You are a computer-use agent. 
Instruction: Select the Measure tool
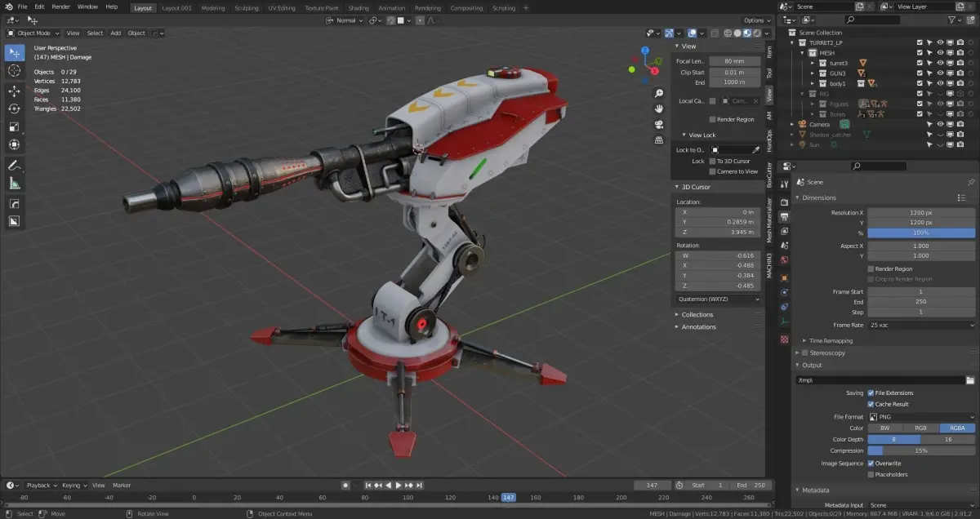14,184
